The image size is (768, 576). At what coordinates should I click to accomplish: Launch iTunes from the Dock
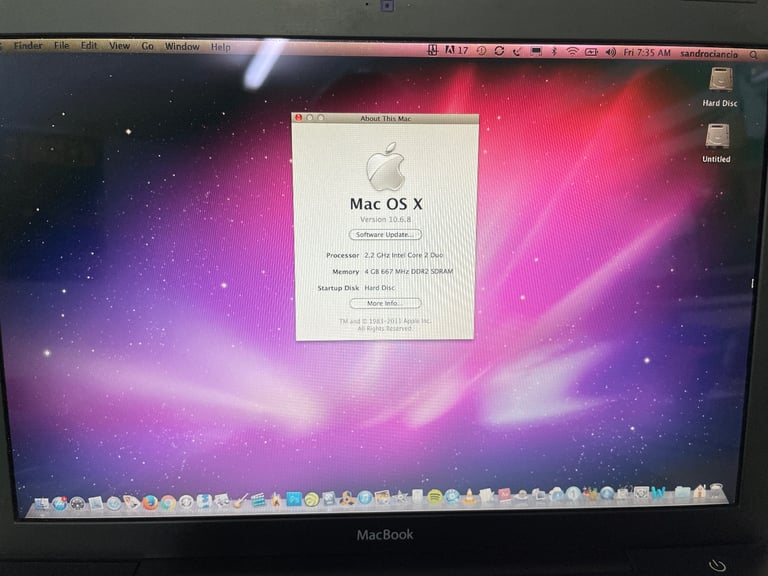(365, 498)
